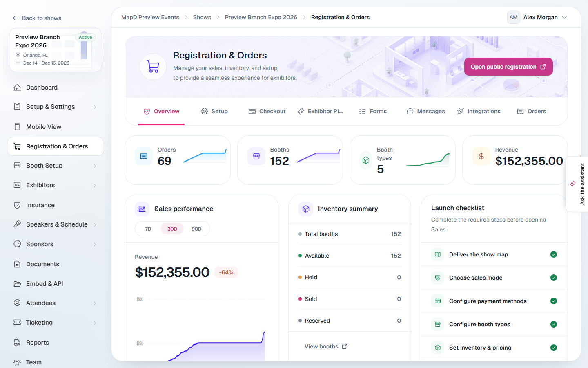Click the Mobile View phone icon
The image size is (588, 368).
click(17, 127)
